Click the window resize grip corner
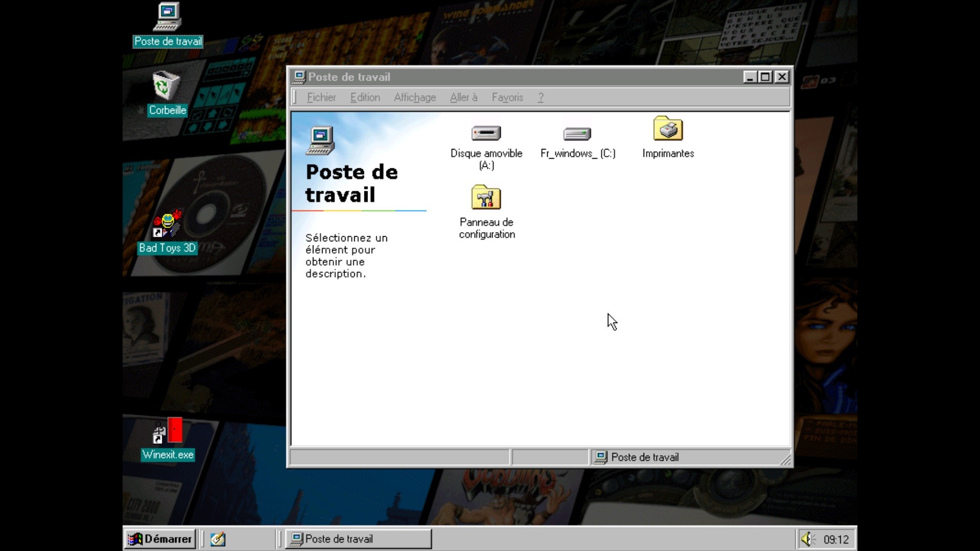This screenshot has width=980, height=551. (x=786, y=460)
